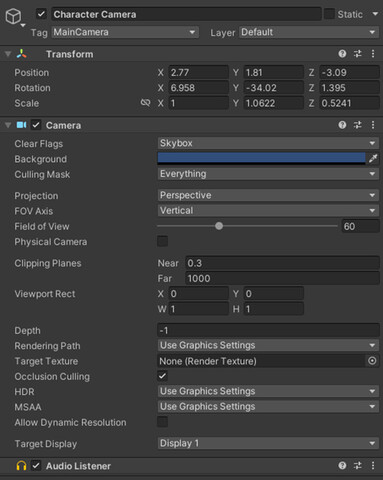Click the Transform axes icon
This screenshot has height=480, width=383.
22,54
